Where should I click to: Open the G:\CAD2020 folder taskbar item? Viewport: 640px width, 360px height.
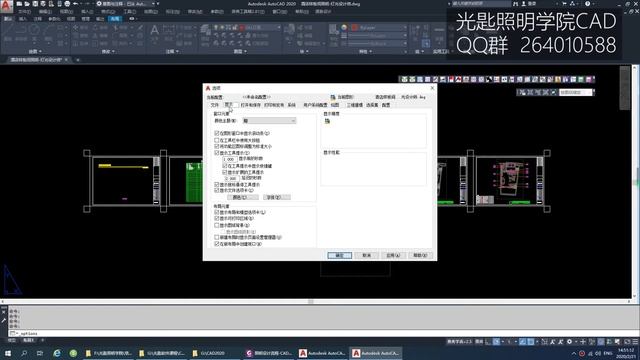215,353
